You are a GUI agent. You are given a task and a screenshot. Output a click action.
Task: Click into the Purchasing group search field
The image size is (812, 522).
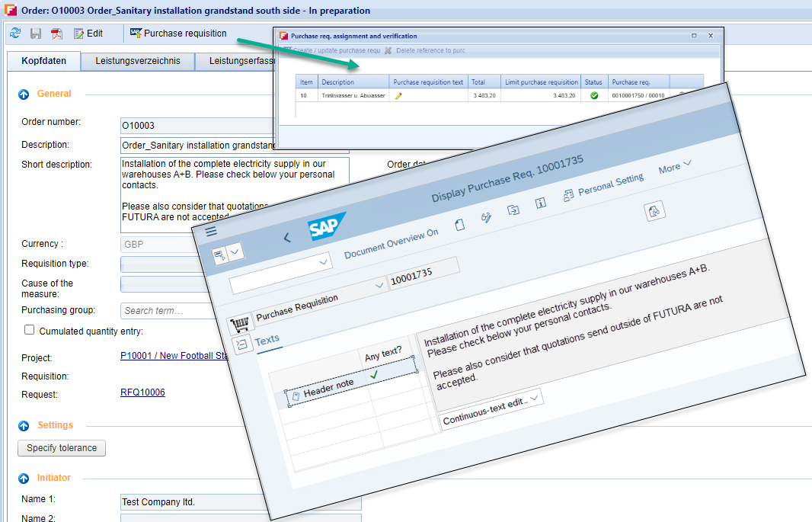click(x=160, y=310)
